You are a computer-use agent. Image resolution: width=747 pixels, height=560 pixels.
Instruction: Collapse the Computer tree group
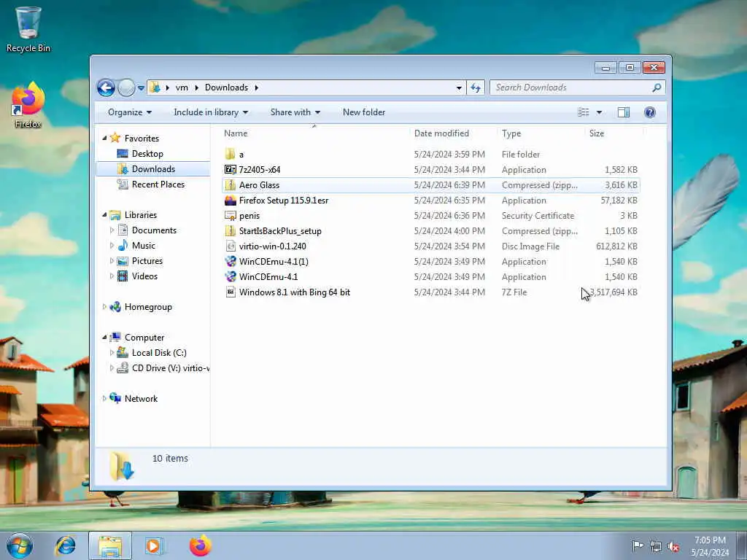(x=104, y=337)
